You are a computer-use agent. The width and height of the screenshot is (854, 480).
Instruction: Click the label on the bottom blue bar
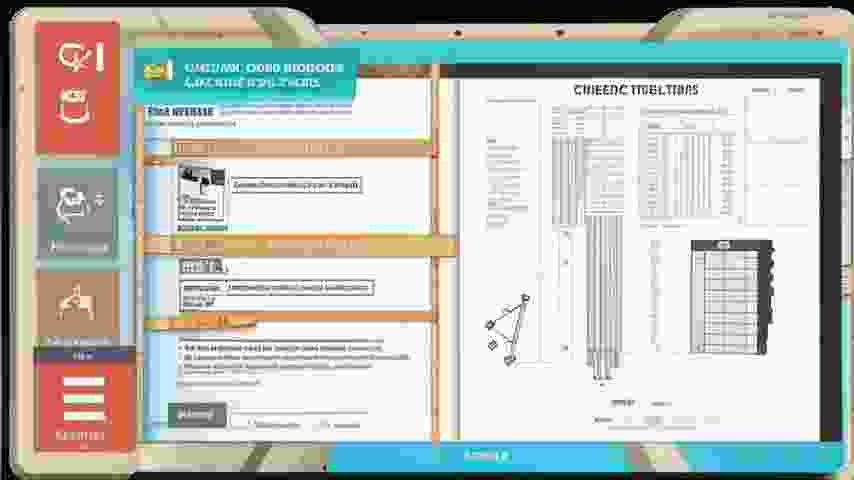pyautogui.click(x=486, y=456)
